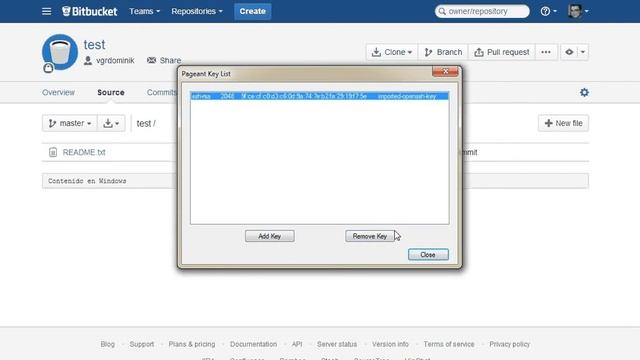Open the Support footer link
This screenshot has height=360, width=640.
[142, 344]
